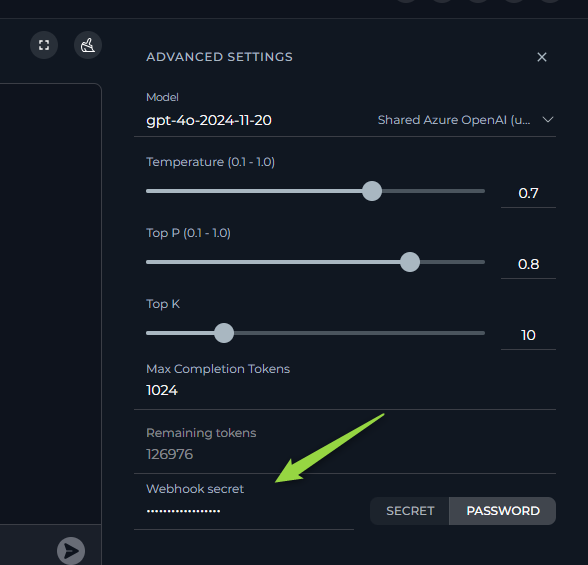Click the Shared Azure OpenAI provider label
The width and height of the screenshot is (588, 565).
(x=454, y=120)
